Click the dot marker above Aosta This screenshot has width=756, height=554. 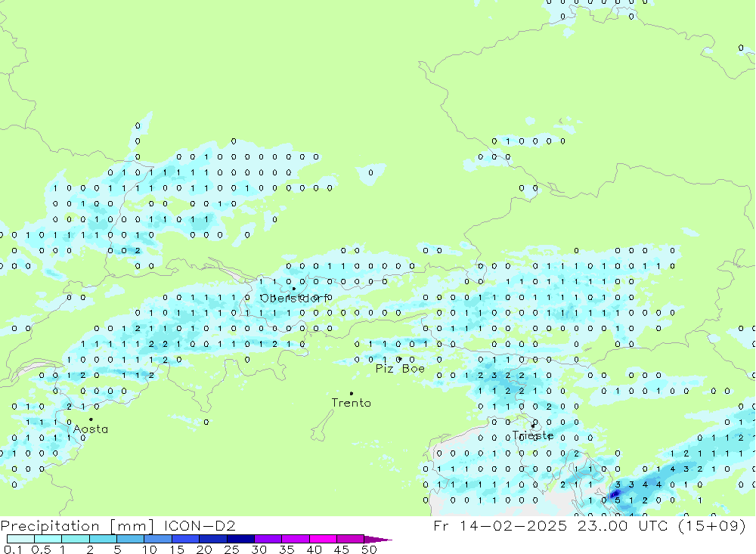pos(91,419)
